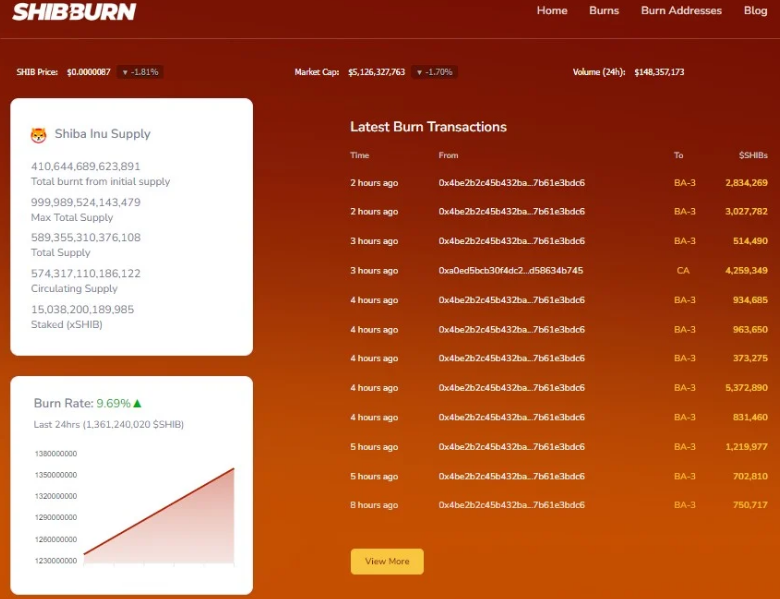Open the 0xa0ed5bcb30f4dc2...d58634b745 address
Viewport: 780px width, 599px height.
pos(510,271)
